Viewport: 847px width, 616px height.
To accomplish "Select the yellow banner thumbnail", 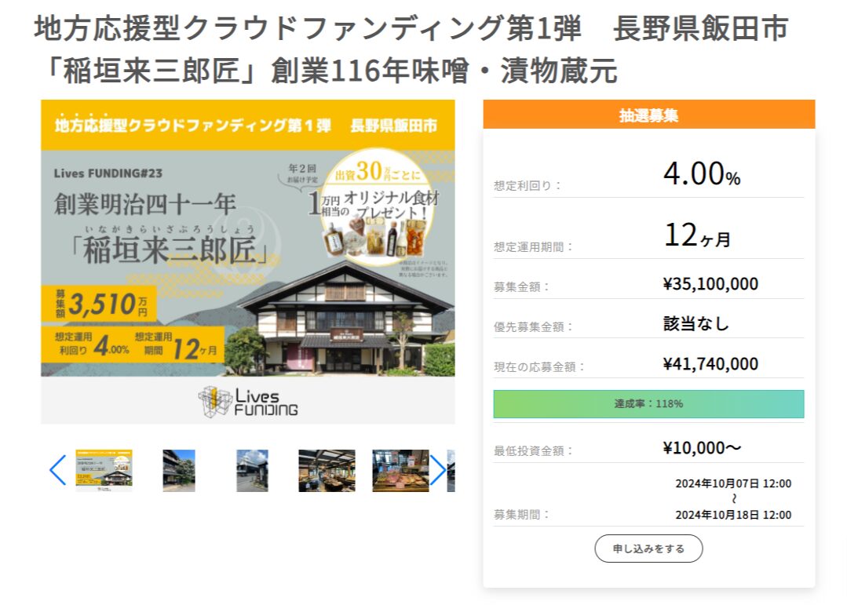I will (x=104, y=470).
